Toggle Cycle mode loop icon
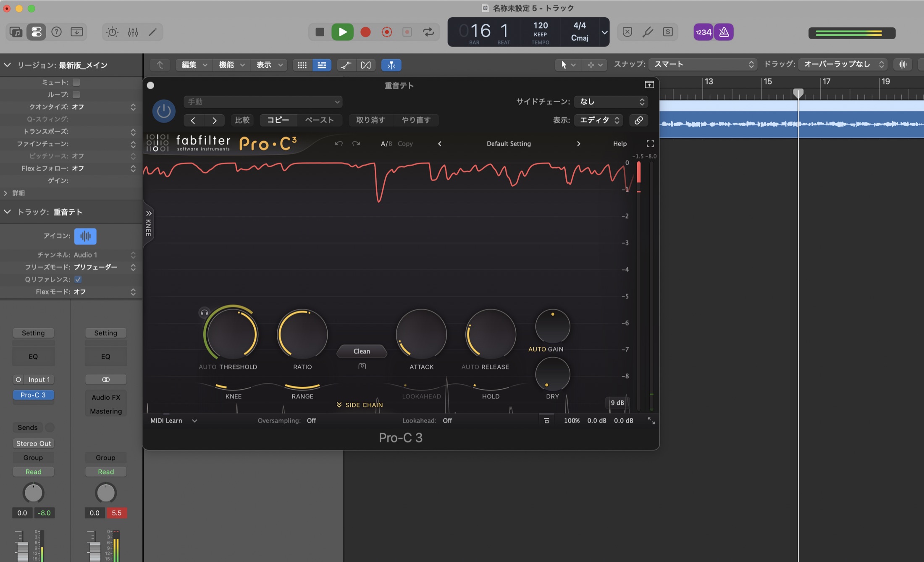The height and width of the screenshot is (562, 924). 428,32
